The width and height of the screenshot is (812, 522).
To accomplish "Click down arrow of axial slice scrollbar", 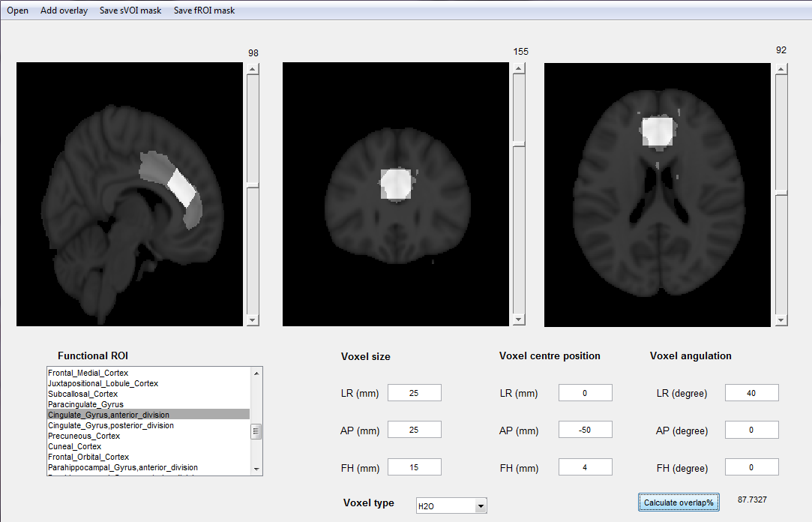I will (781, 320).
